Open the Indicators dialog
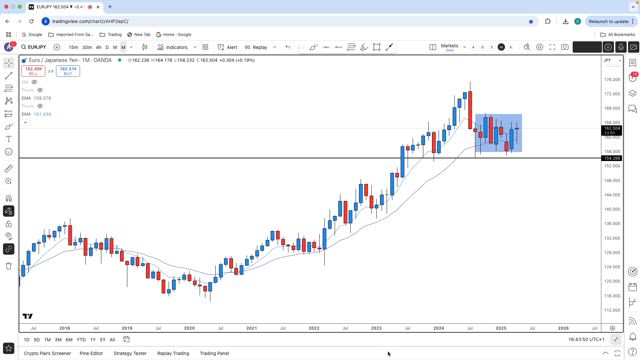This screenshot has height=360, width=640. 172,47
